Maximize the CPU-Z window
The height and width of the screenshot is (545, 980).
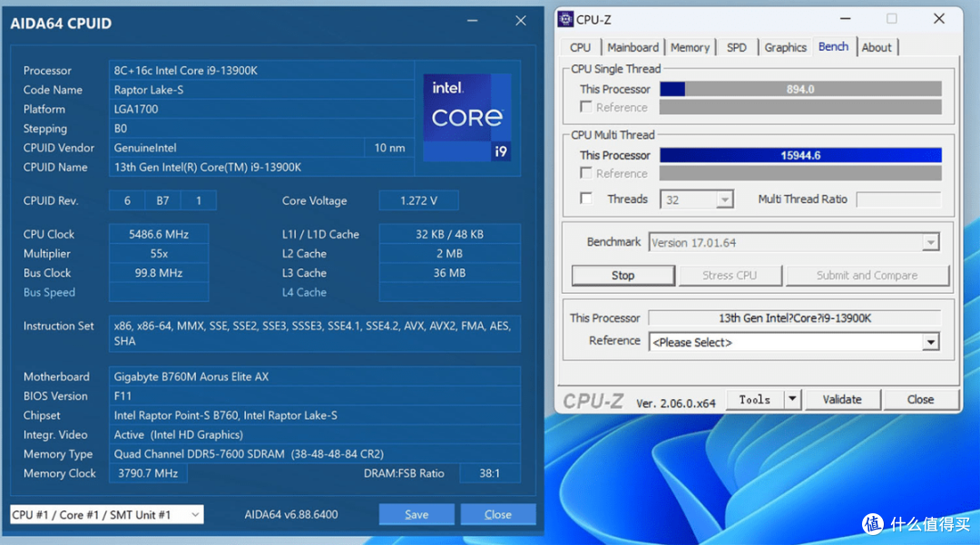click(x=892, y=19)
